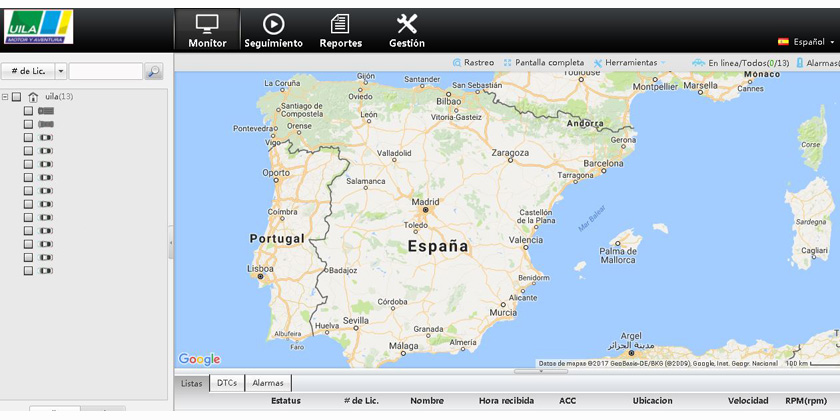Sort by the Estatus column header
Viewport: 840px width, 420px height.
[x=286, y=401]
